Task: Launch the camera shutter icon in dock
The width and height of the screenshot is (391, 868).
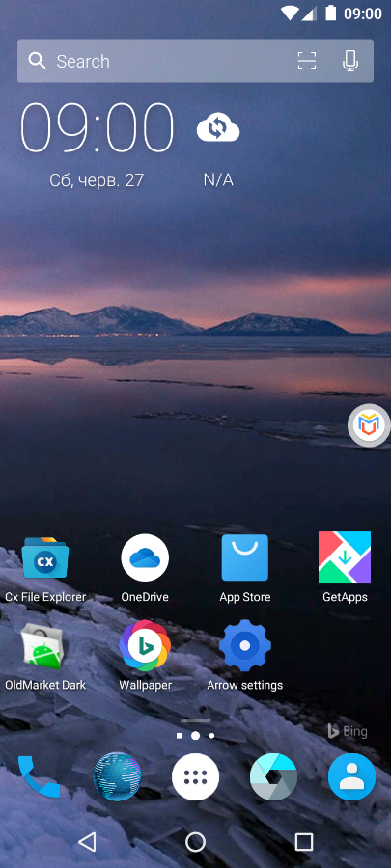Action: tap(273, 776)
